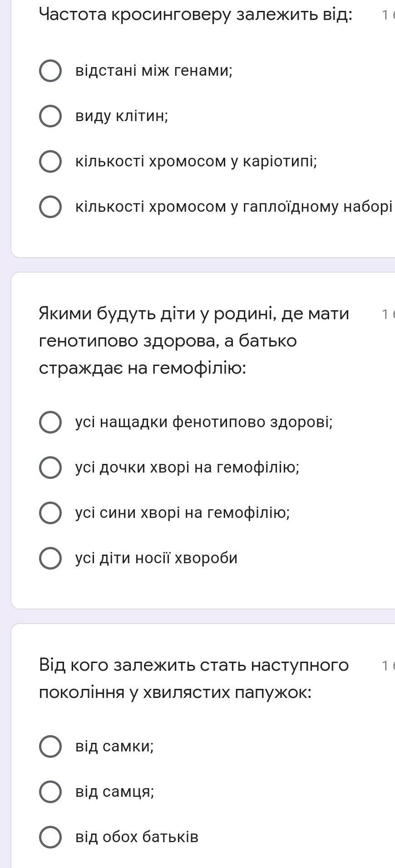395x868 pixels.
Task: Select 'кількості хромосом у каріотипі' radio button
Action: (x=50, y=161)
